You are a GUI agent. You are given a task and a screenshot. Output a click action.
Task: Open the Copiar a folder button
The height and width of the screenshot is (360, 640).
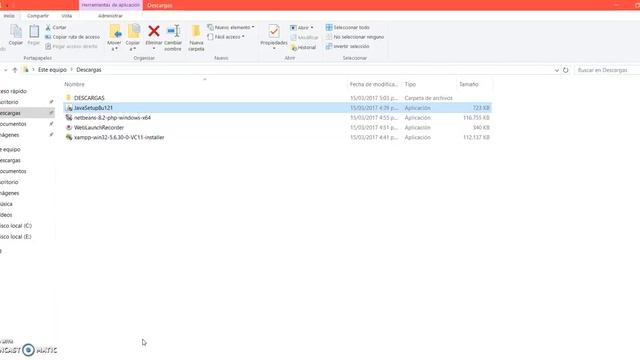click(x=133, y=37)
